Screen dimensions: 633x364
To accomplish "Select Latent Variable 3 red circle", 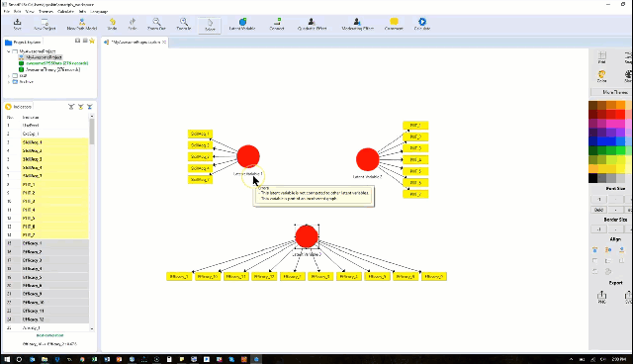I will [307, 236].
